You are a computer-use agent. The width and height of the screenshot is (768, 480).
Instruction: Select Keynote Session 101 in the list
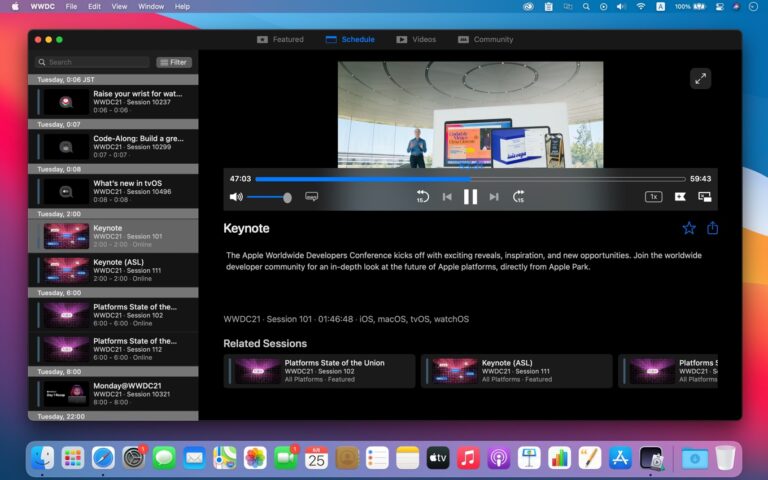113,236
